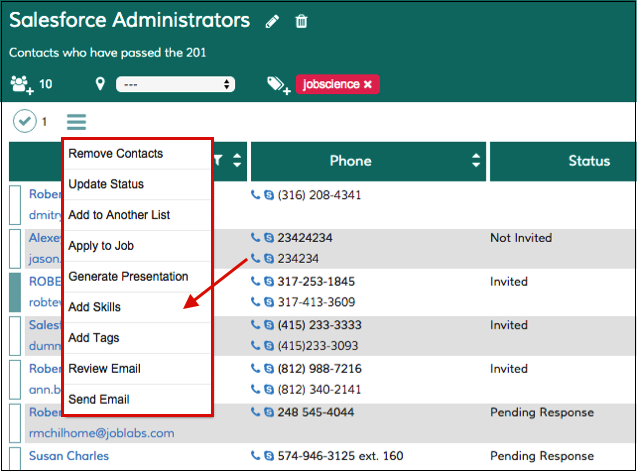
Task: Click Skype icon next to (316) 208-4341
Action: (x=269, y=195)
